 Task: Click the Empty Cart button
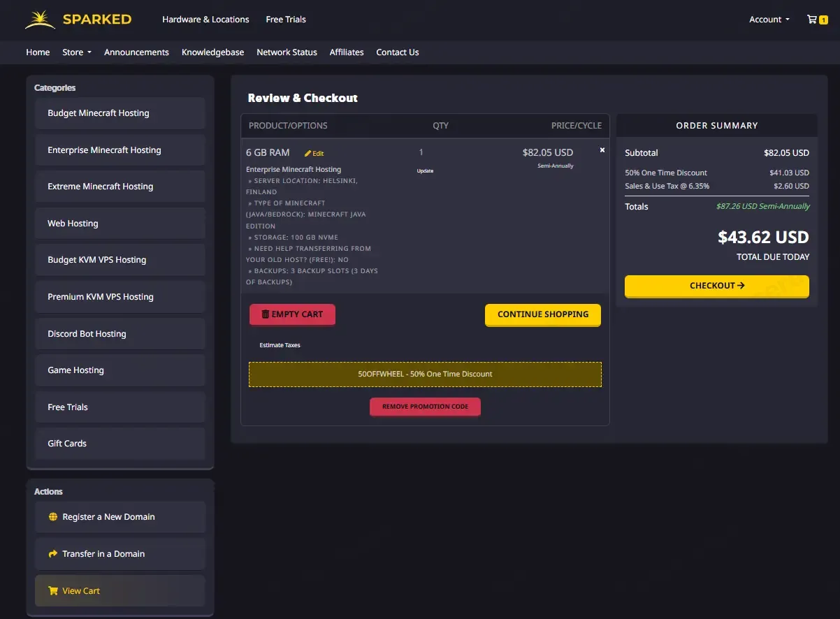pos(292,314)
